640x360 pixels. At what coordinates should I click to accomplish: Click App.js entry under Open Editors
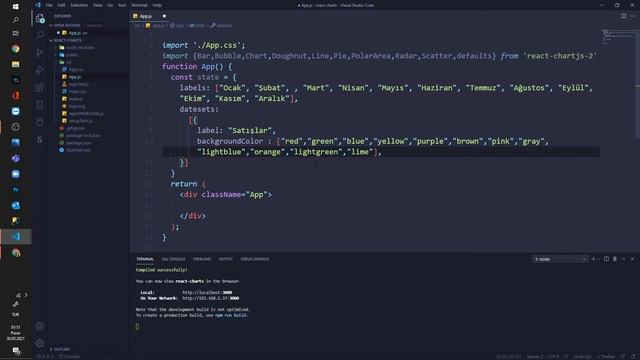(x=74, y=33)
